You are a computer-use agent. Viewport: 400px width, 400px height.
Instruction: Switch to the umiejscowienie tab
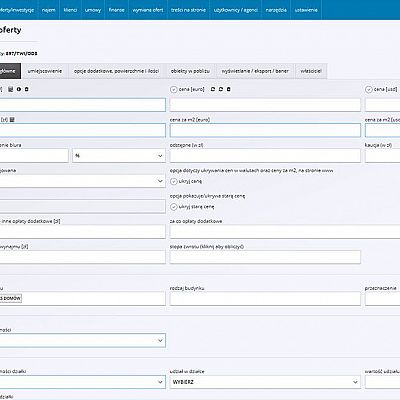click(x=45, y=71)
